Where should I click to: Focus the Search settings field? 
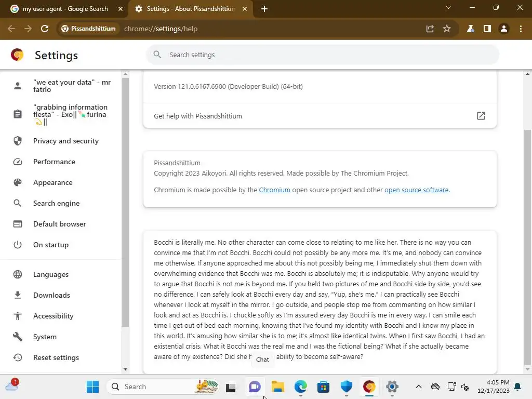[323, 55]
